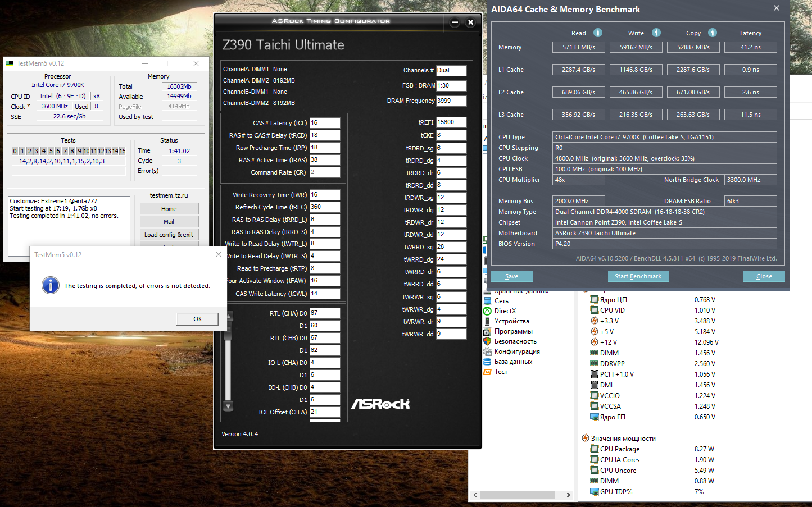Viewport: 812px width, 507px height.
Task: Click the CPU Package chip icon
Action: [x=594, y=449]
